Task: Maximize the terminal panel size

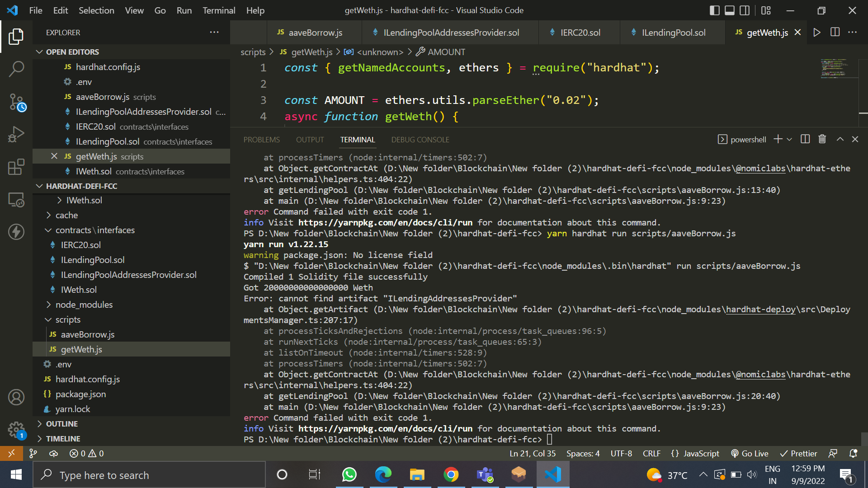Action: (x=840, y=139)
